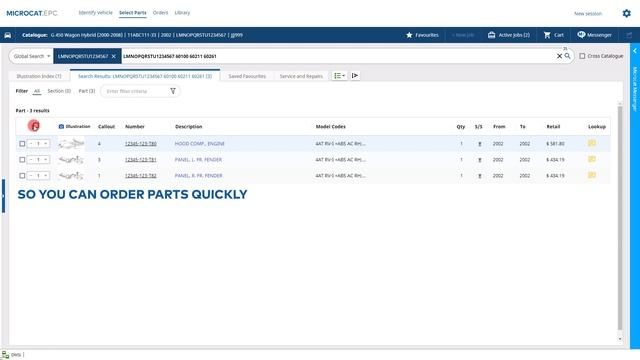The image size is (640, 360).
Task: Open lookup note icon for PANEL, R. FR. FENDER
Action: coord(592,175)
